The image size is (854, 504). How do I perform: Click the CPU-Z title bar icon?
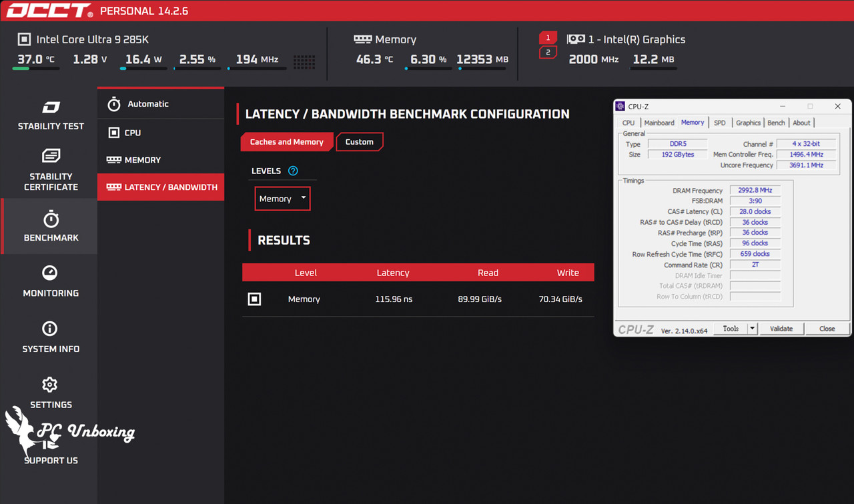[620, 106]
